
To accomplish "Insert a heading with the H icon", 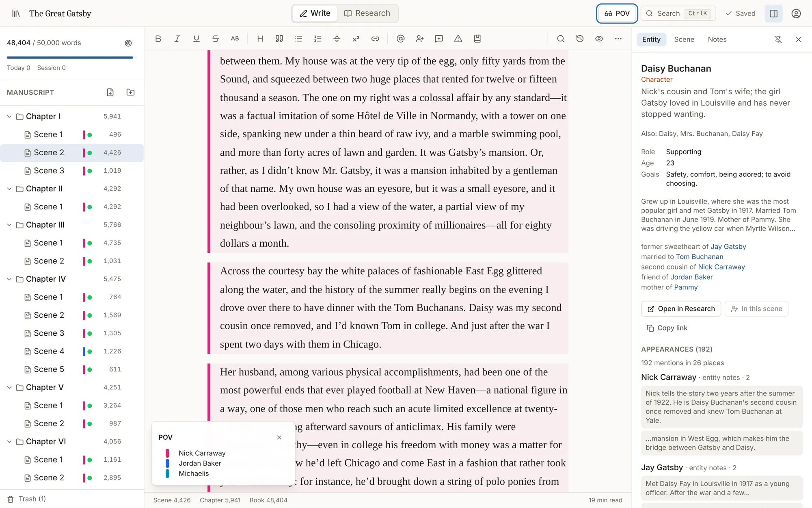I will pos(260,39).
